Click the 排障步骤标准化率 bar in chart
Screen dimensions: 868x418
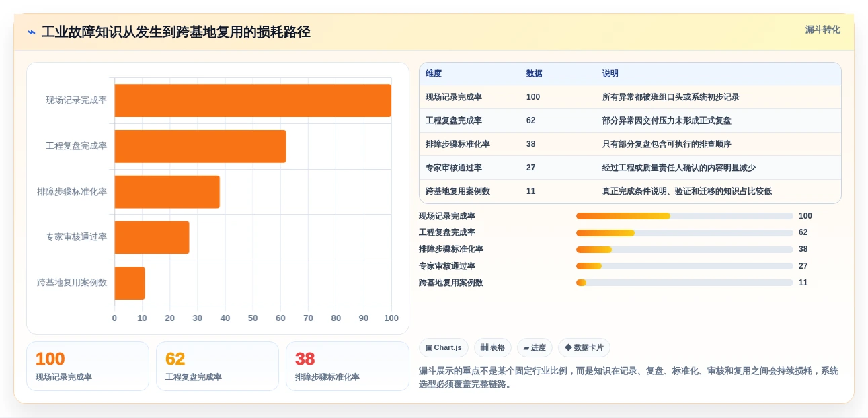click(167, 192)
